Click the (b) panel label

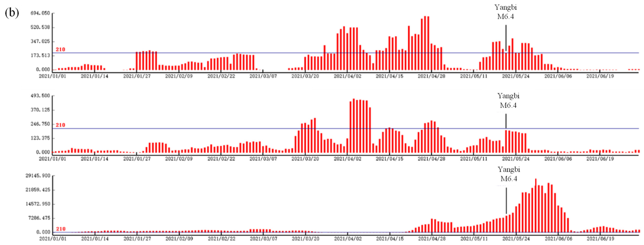coord(12,13)
